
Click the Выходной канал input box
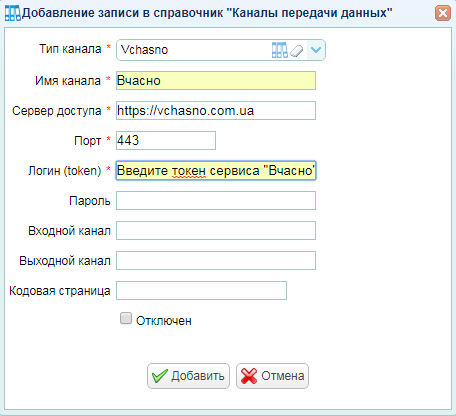pyautogui.click(x=216, y=260)
